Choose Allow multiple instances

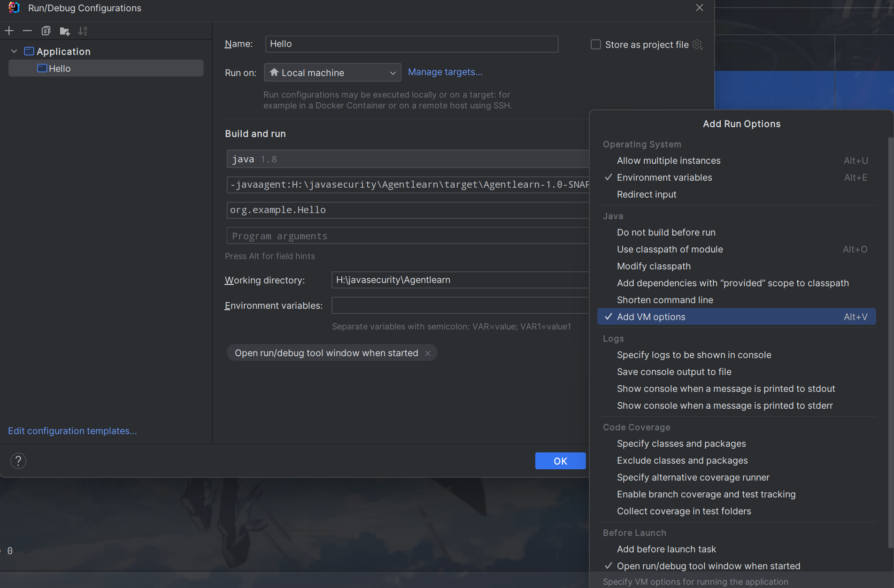737,160
